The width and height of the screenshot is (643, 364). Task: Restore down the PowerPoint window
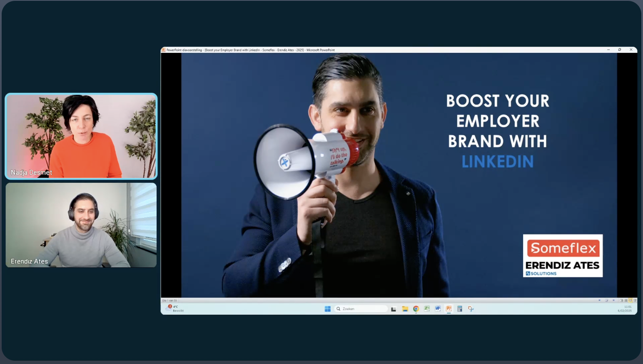click(x=620, y=50)
